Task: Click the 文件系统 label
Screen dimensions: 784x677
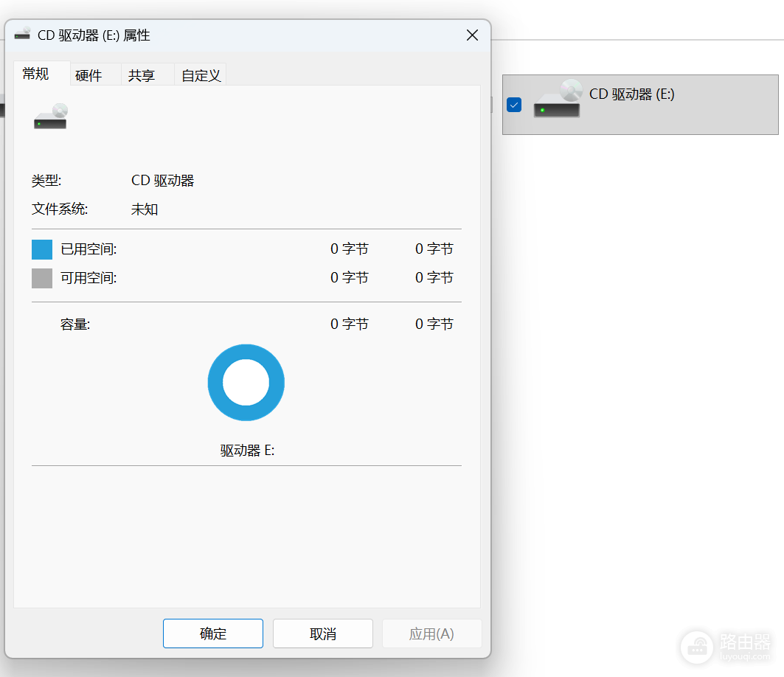Action: click(60, 209)
